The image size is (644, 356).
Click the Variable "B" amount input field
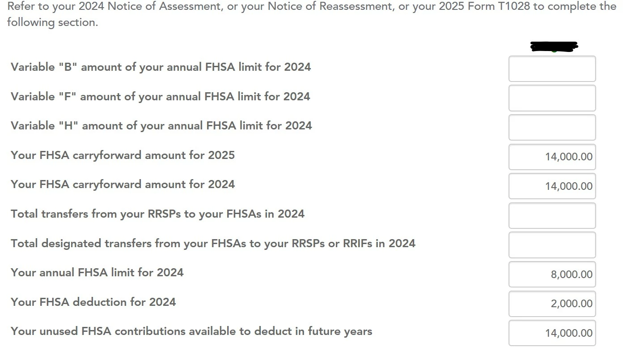tap(552, 69)
